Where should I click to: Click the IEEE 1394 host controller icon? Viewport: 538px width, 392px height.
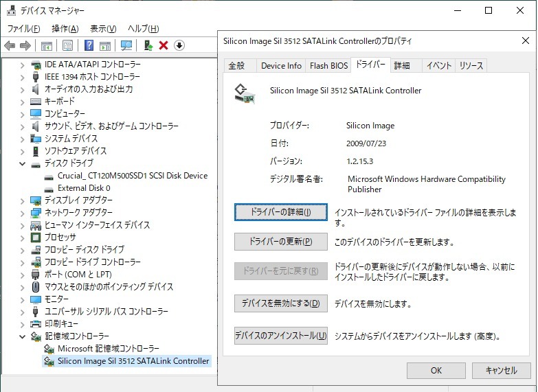(36, 76)
